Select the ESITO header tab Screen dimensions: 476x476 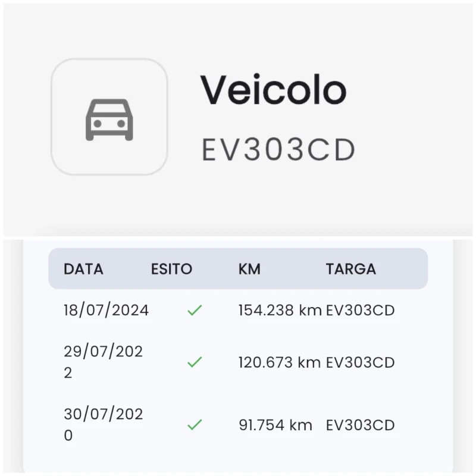[x=173, y=269]
